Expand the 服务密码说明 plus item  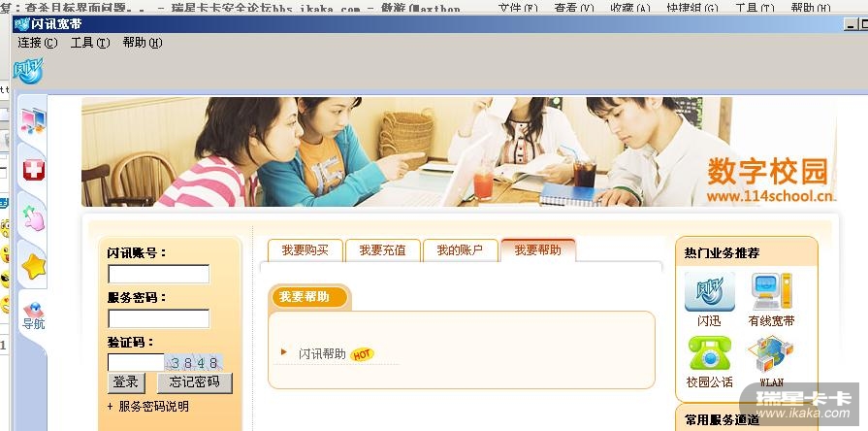click(x=147, y=407)
